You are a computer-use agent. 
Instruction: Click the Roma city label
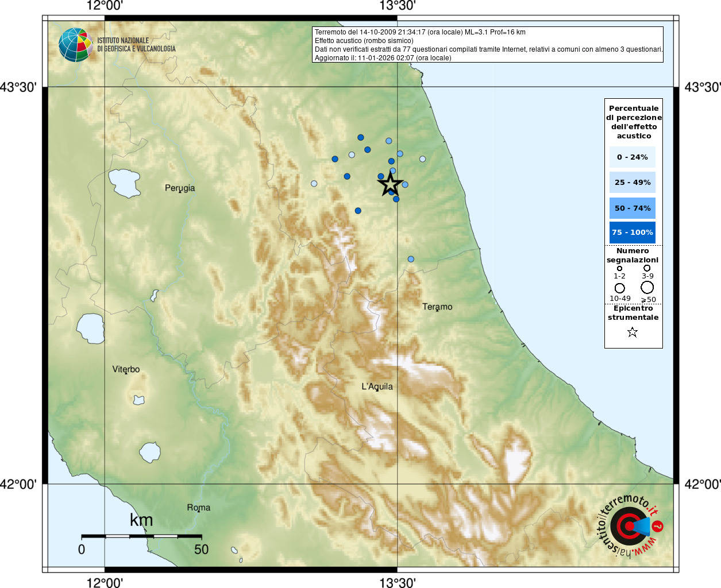pos(199,508)
